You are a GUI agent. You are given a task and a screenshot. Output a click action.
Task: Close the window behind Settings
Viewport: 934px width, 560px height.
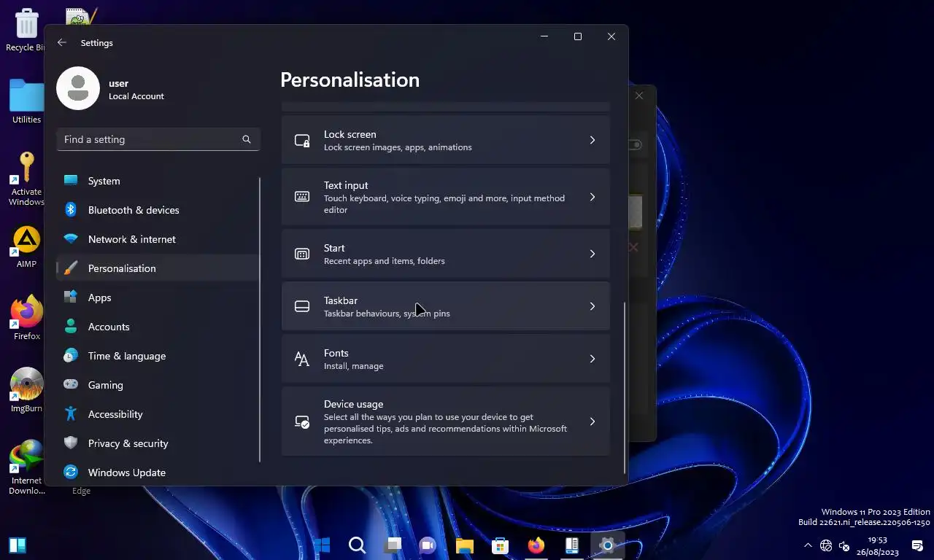[x=639, y=96]
